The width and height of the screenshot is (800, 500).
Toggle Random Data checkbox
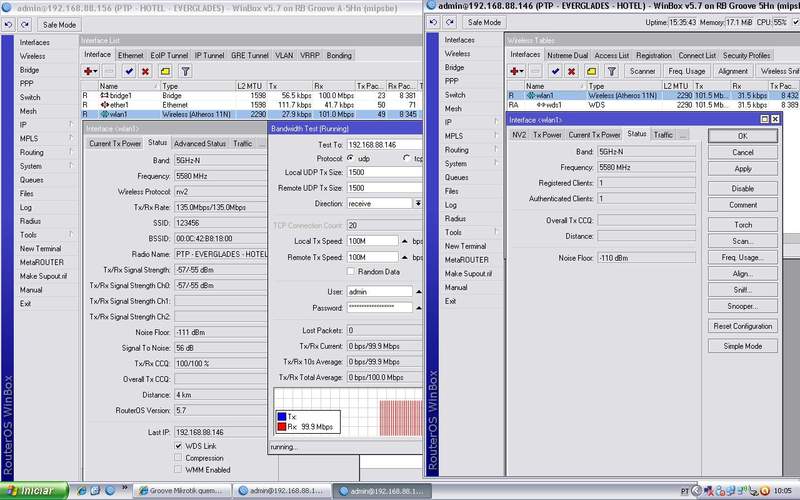pos(351,271)
